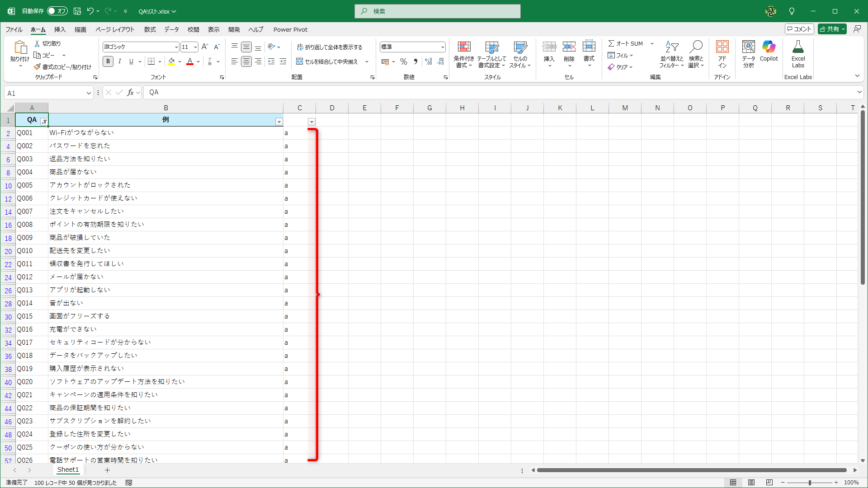Click the Comments button
Screen dimensions: 868x488
(x=799, y=29)
